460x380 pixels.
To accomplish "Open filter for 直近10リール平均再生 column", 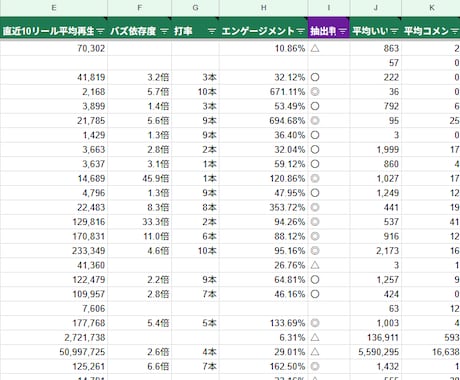I will click(100, 31).
